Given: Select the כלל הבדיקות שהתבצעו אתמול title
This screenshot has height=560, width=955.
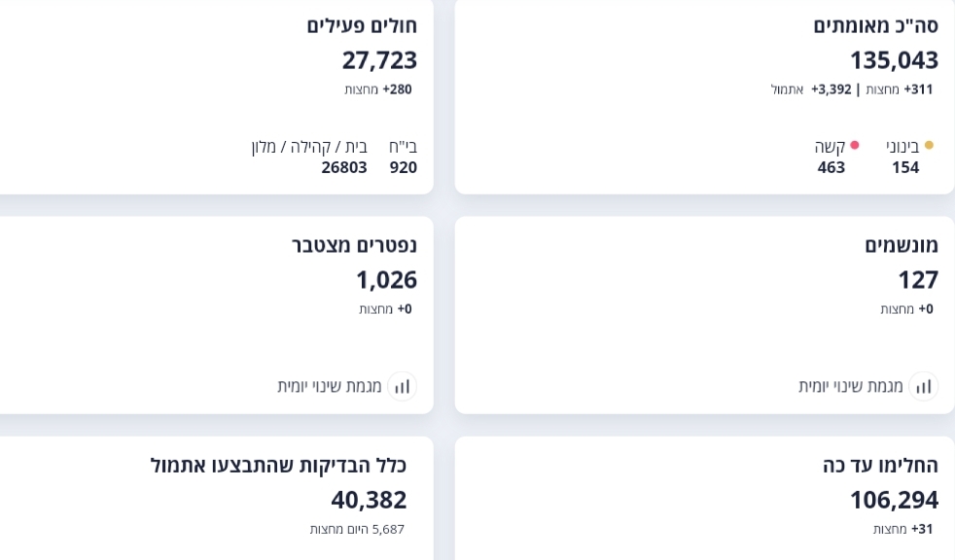Looking at the screenshot, I should click(278, 465).
